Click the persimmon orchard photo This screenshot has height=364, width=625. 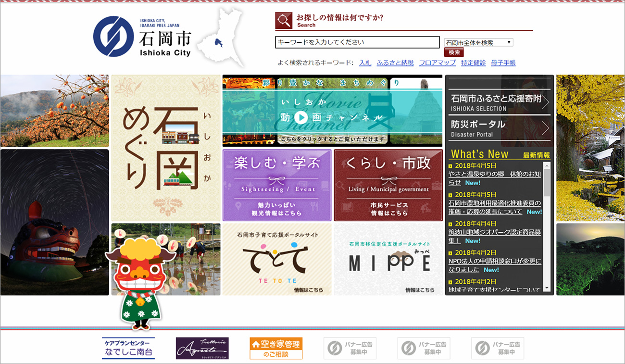pyautogui.click(x=54, y=111)
